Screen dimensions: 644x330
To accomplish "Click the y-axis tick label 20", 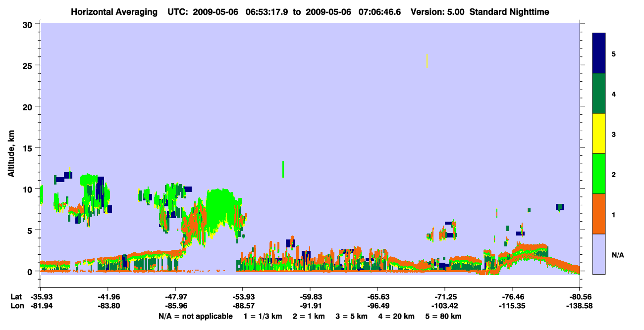I will (x=29, y=107).
